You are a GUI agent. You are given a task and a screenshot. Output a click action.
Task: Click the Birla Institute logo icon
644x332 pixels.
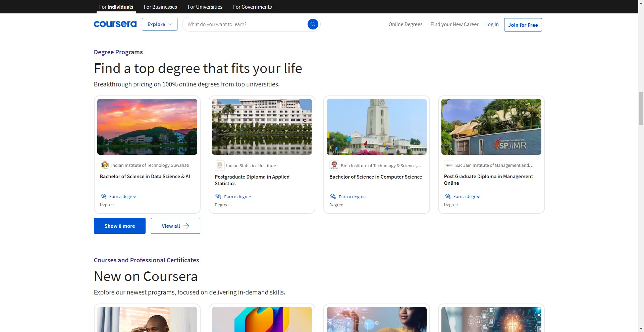pos(334,165)
